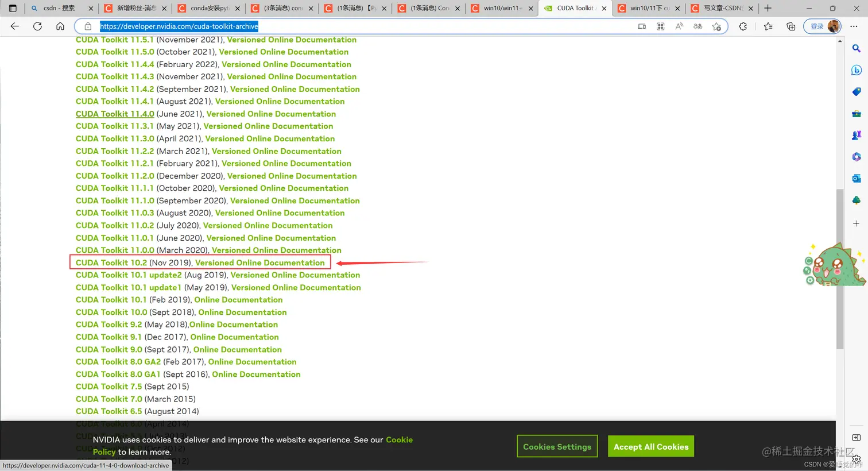Close the CUDA Toolkit tab
This screenshot has height=471, width=868.
[604, 9]
